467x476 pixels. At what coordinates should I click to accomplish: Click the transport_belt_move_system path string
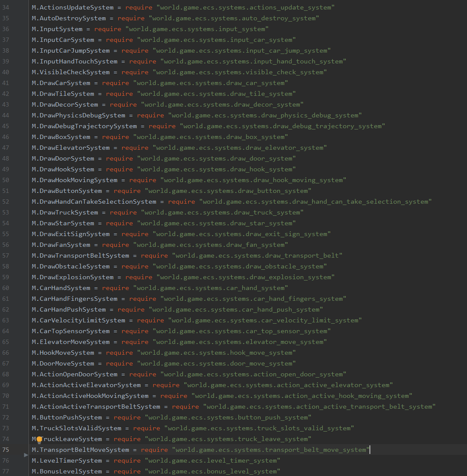271,450
